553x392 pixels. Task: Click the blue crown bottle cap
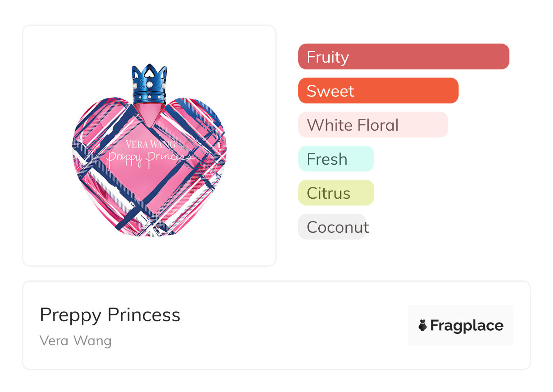[x=149, y=84]
